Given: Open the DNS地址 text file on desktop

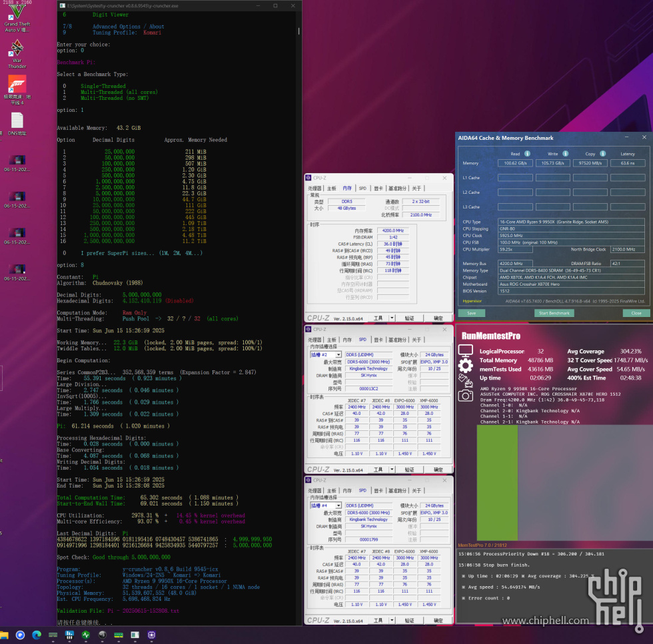Looking at the screenshot, I should (17, 124).
